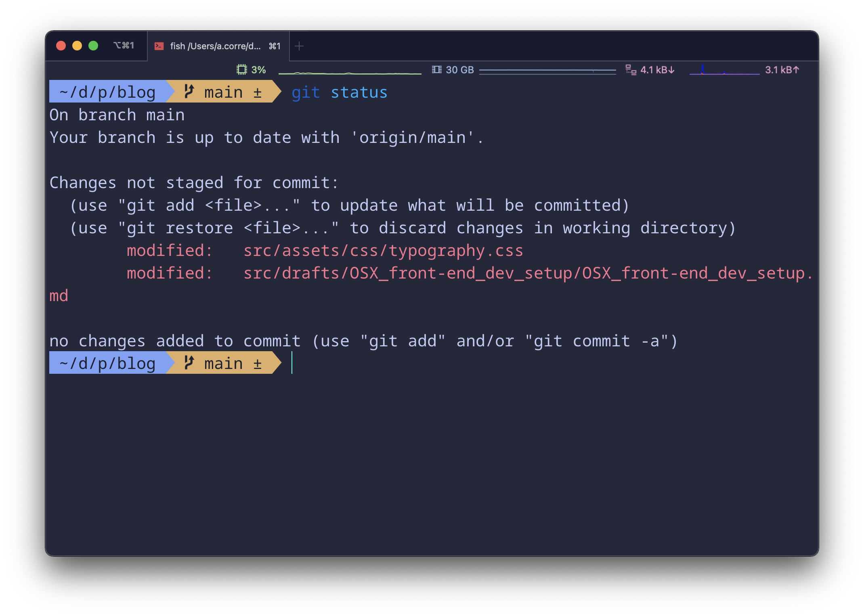The width and height of the screenshot is (864, 616).
Task: Select the typography.css modified file path
Action: pos(383,250)
